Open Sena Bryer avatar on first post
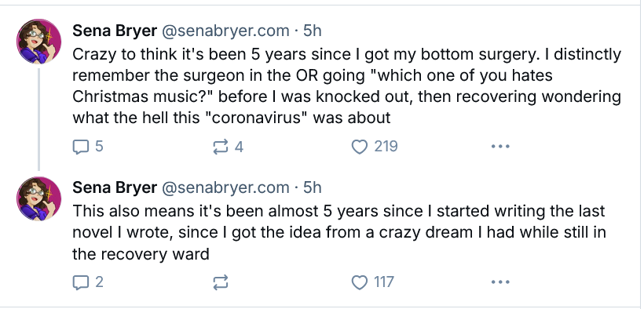The height and width of the screenshot is (309, 644). pos(38,42)
